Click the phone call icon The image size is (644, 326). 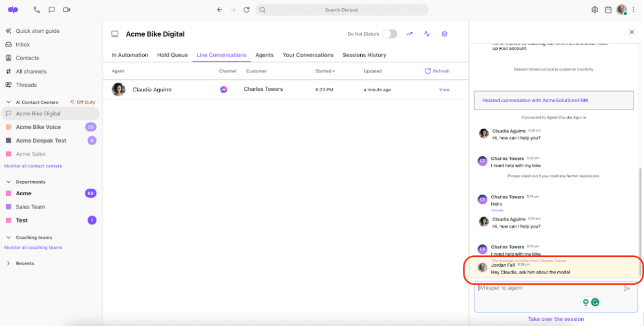(x=36, y=10)
